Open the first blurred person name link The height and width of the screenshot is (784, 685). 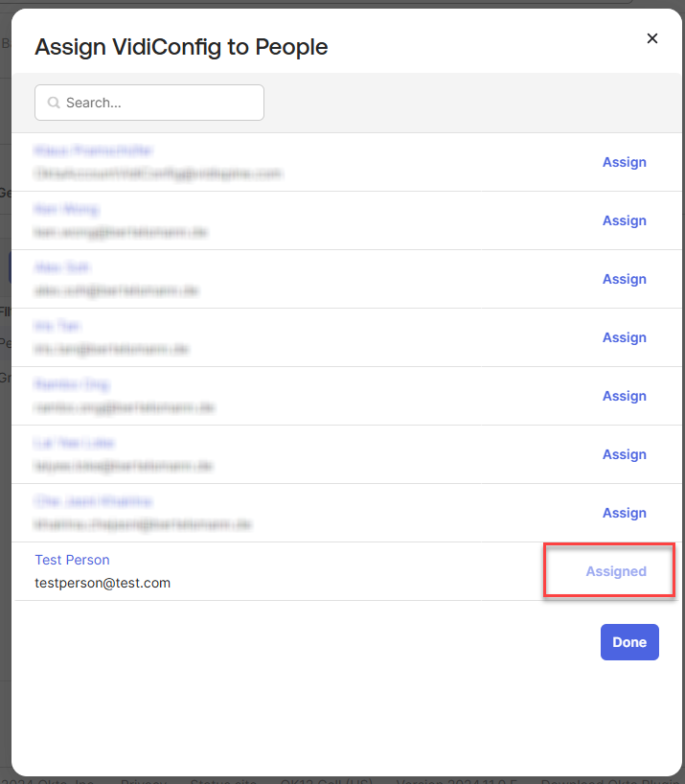pos(93,150)
